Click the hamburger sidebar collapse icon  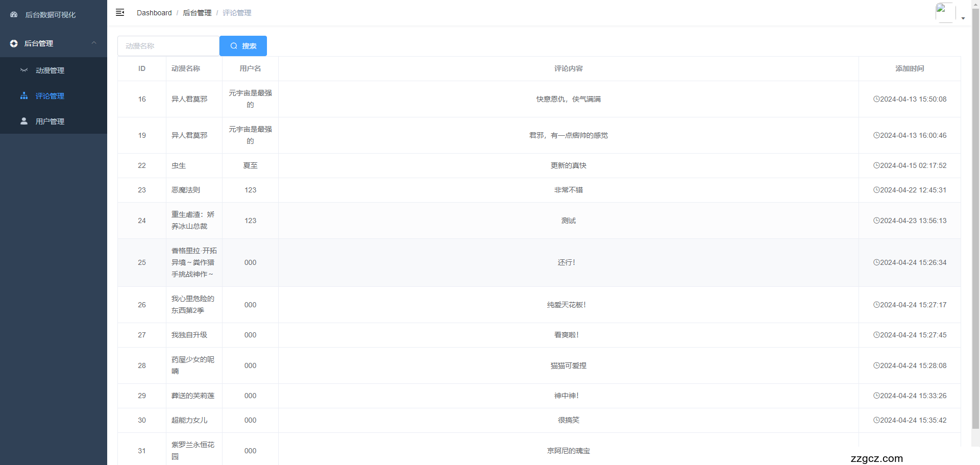pos(120,12)
